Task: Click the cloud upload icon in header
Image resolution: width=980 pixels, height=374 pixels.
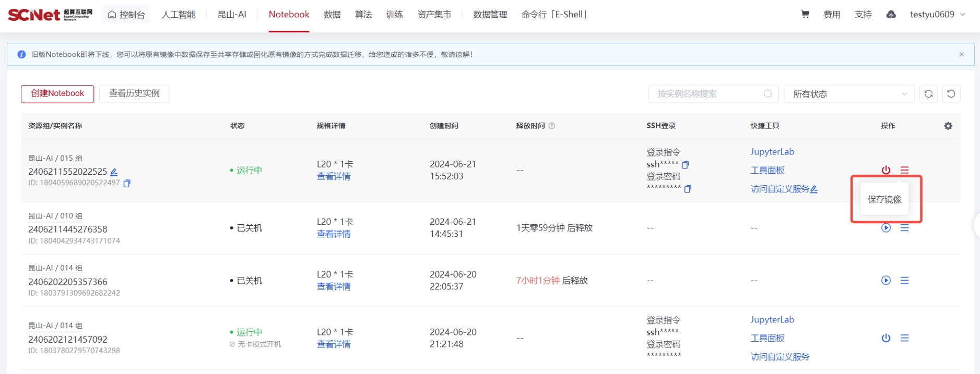Action: [x=891, y=15]
